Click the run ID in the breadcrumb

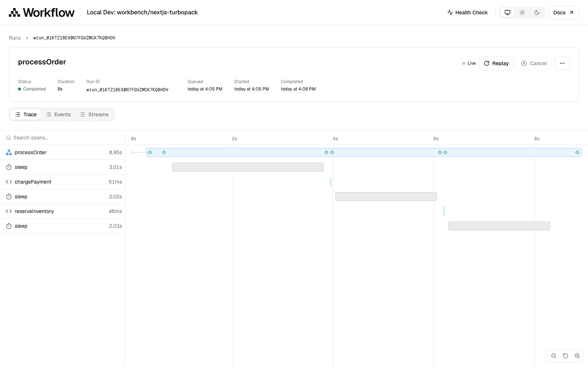(74, 38)
